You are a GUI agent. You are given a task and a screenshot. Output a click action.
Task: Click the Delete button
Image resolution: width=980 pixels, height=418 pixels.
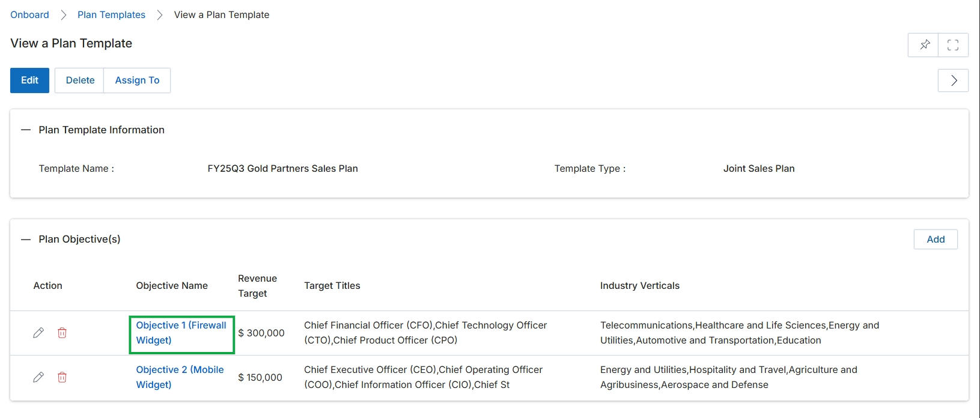[80, 80]
